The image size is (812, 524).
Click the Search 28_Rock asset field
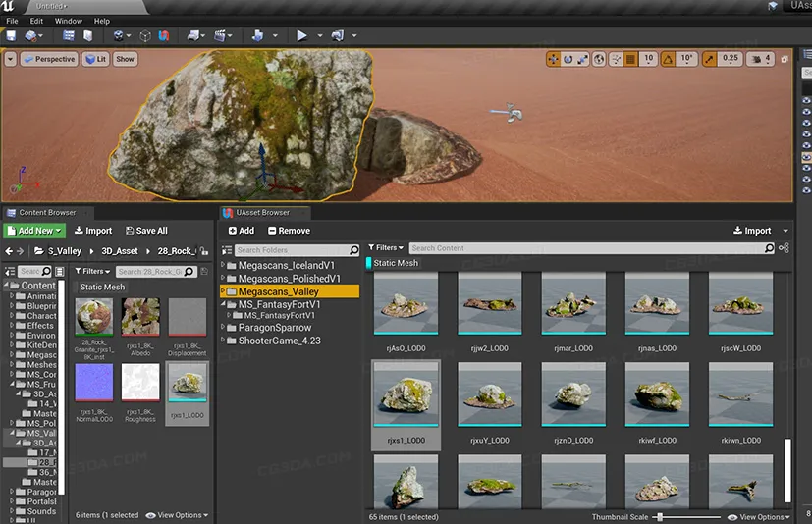click(x=155, y=271)
